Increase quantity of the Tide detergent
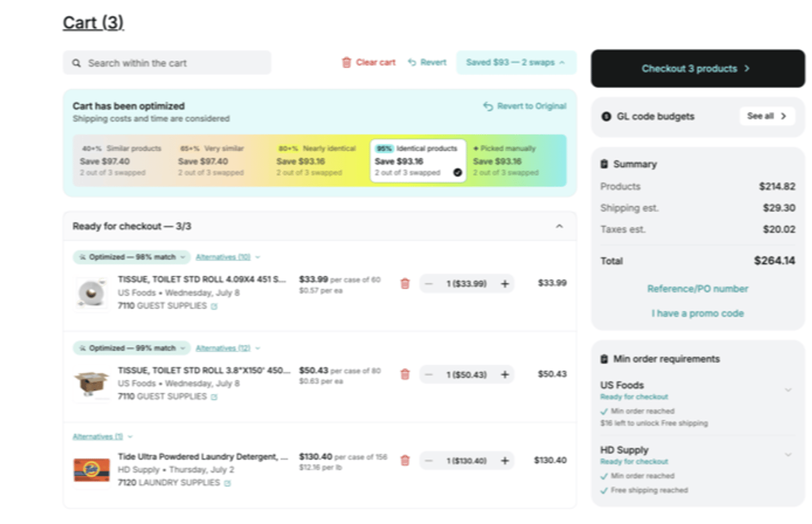The image size is (812, 524). [505, 461]
